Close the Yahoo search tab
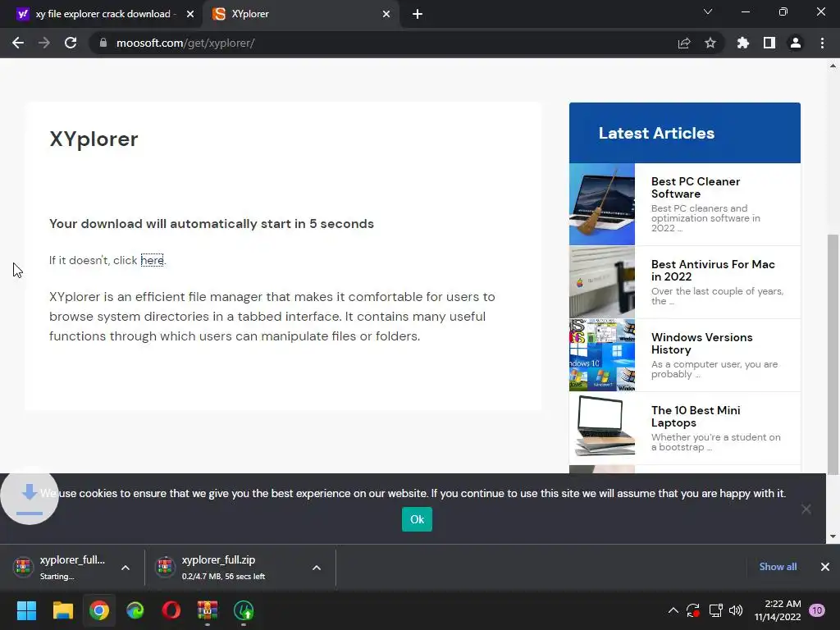 click(190, 14)
